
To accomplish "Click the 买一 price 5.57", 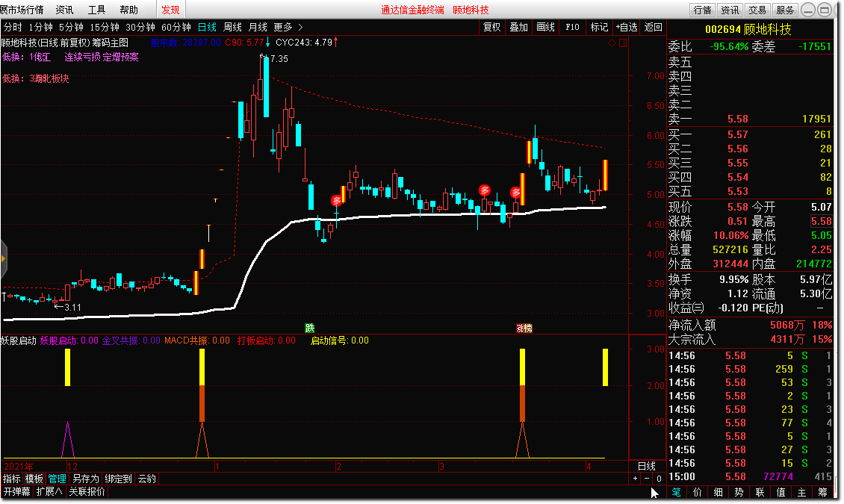I will point(738,134).
